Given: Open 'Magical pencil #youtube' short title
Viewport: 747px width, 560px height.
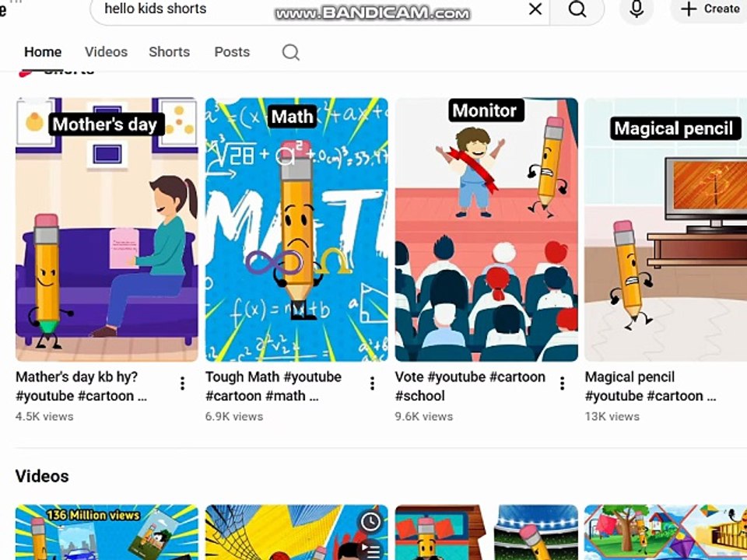Looking at the screenshot, I should [651, 387].
